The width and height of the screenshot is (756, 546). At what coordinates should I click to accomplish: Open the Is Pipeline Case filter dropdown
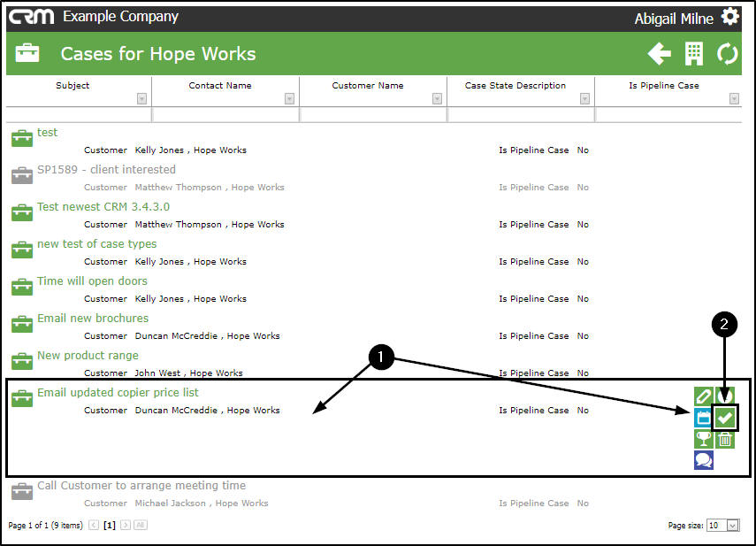coord(734,99)
